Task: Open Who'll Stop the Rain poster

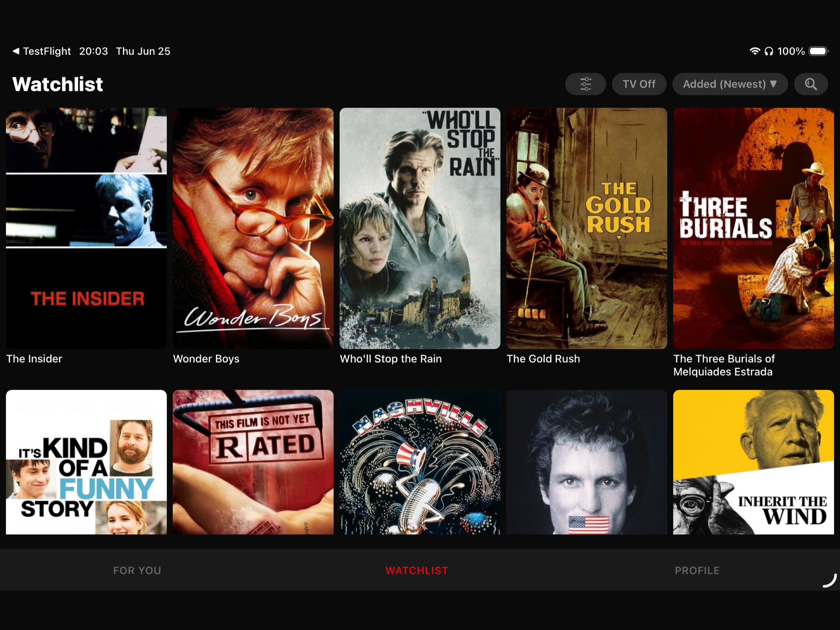Action: click(420, 228)
